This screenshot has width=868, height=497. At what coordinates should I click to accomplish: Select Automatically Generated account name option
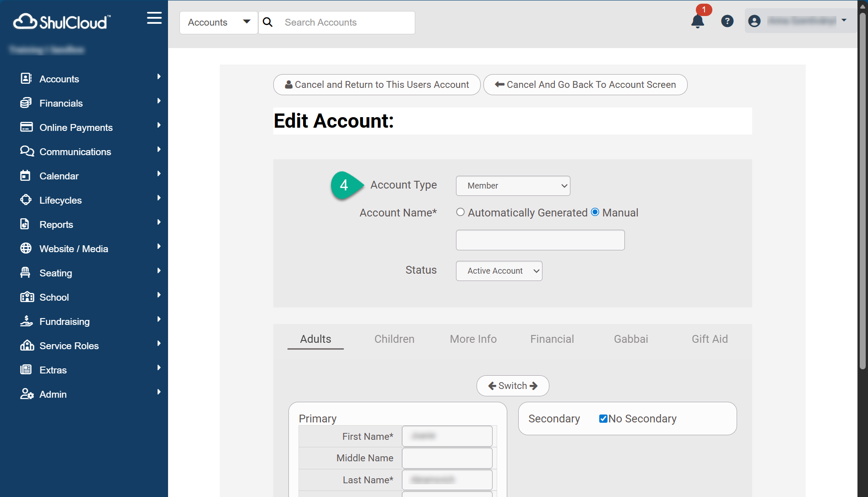click(461, 212)
